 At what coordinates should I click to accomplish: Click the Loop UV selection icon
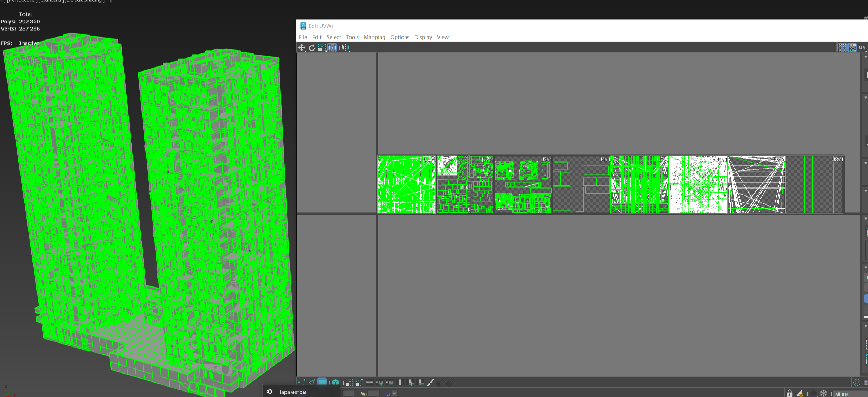[370, 382]
